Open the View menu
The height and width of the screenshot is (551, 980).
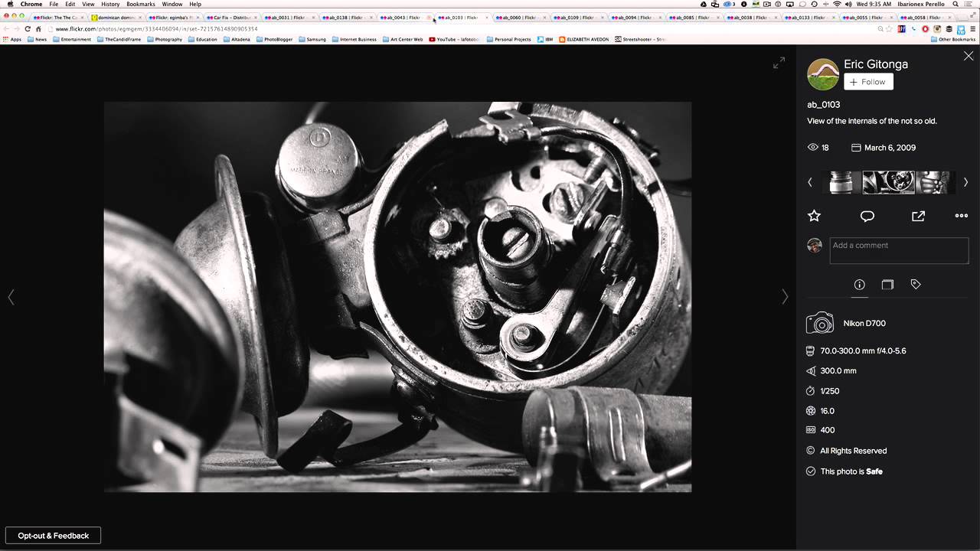click(88, 4)
